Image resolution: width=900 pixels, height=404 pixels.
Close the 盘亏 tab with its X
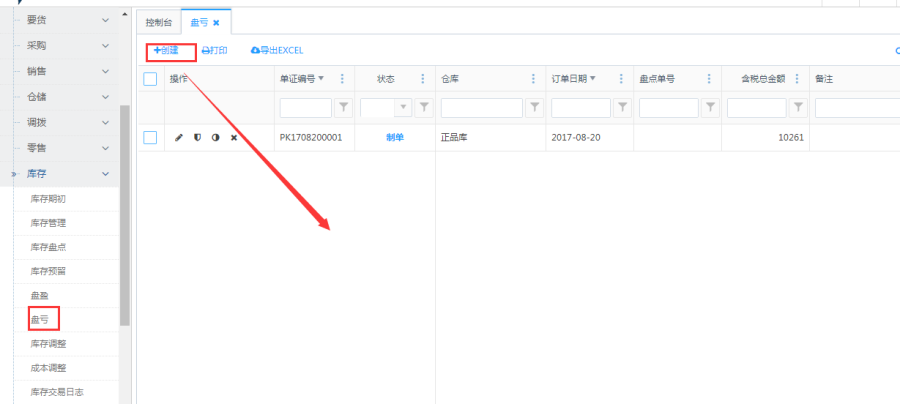[x=216, y=22]
